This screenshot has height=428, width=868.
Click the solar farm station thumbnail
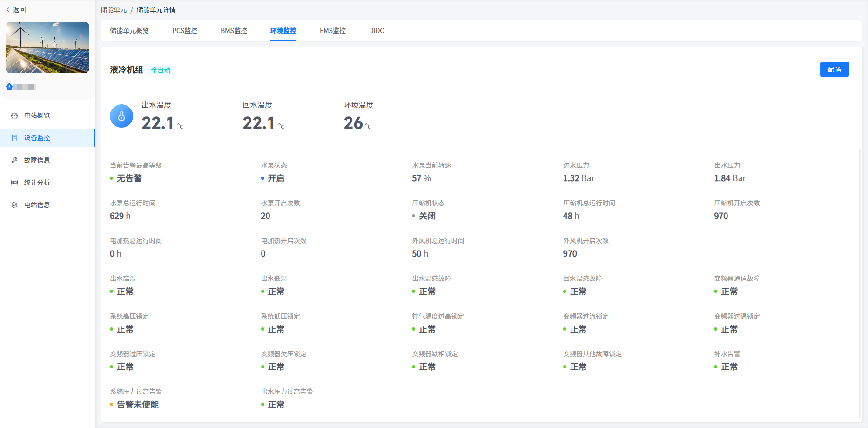[47, 48]
